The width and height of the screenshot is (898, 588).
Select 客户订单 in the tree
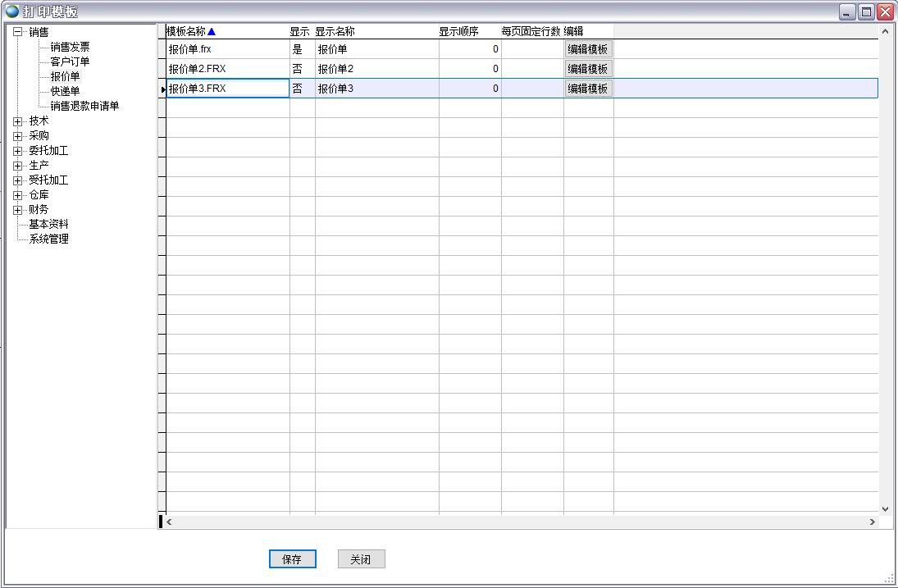(70, 62)
